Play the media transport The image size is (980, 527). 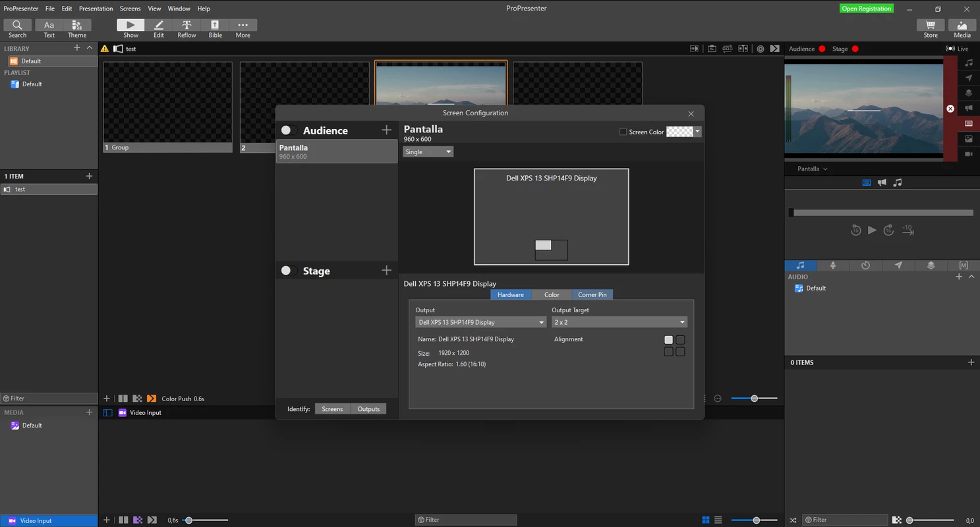click(872, 230)
